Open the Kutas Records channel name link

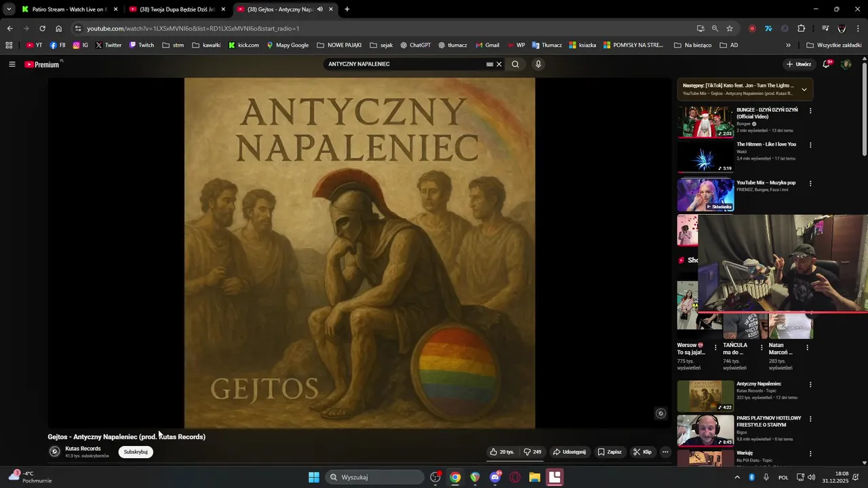(83, 449)
